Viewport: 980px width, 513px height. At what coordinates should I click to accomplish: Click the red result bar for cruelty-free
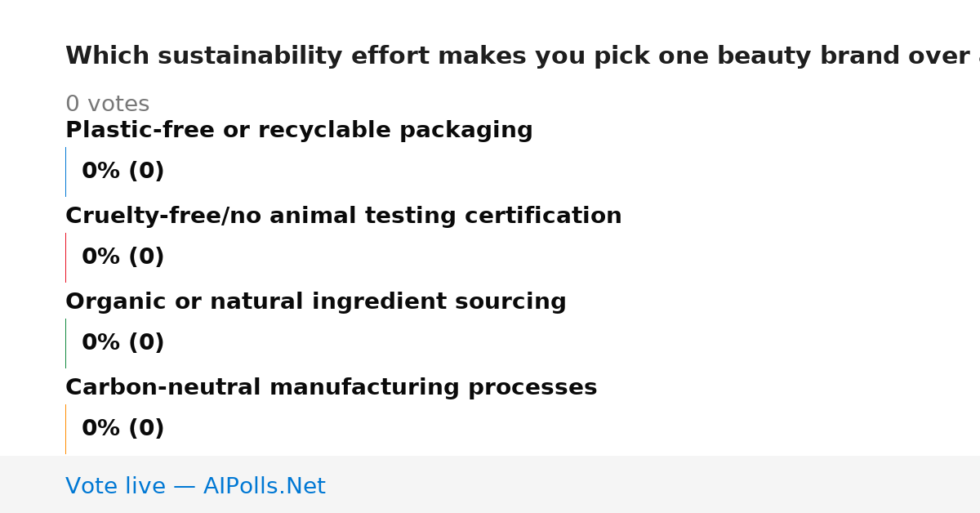click(x=65, y=257)
